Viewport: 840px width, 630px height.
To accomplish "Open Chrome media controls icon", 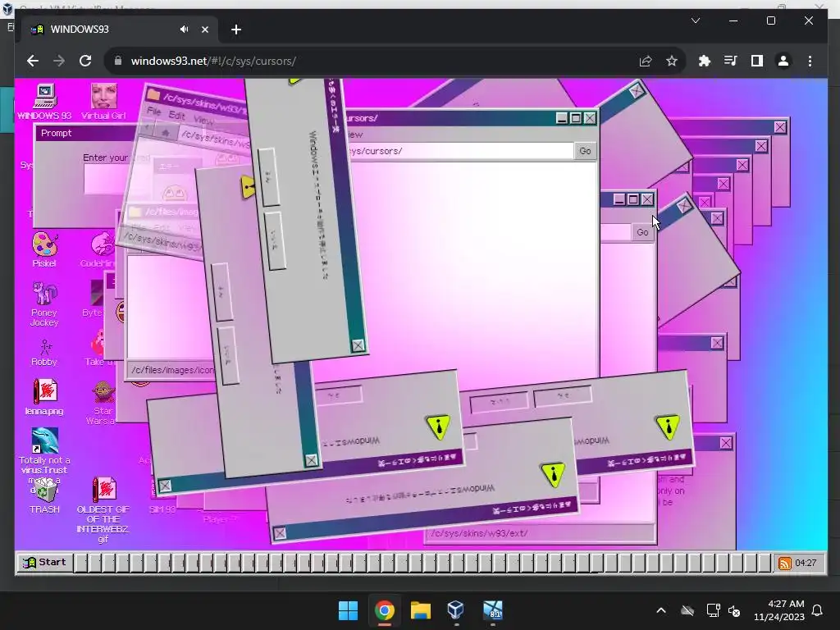I will pyautogui.click(x=731, y=61).
